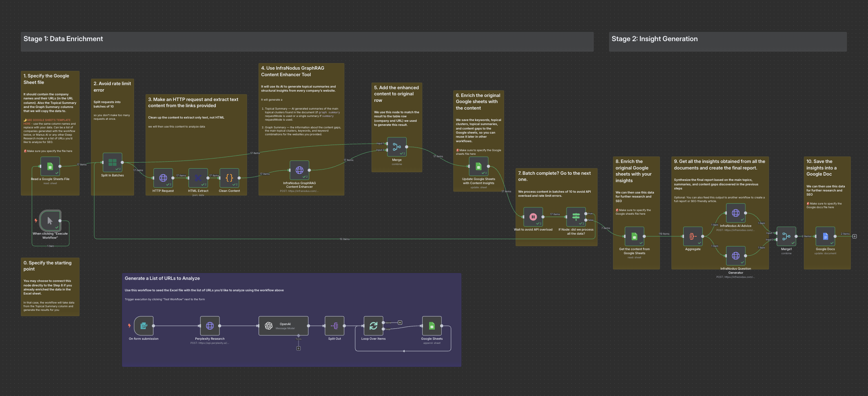Open the Merge1 combine node

pyautogui.click(x=786, y=236)
